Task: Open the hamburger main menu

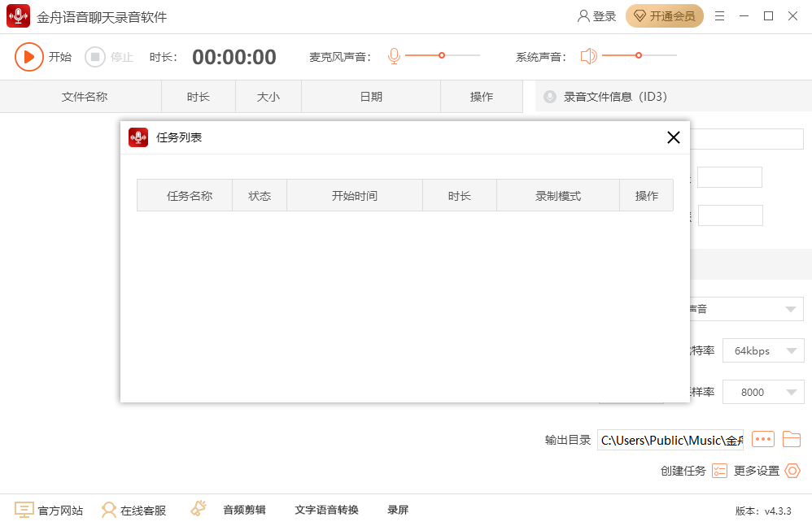Action: click(719, 16)
